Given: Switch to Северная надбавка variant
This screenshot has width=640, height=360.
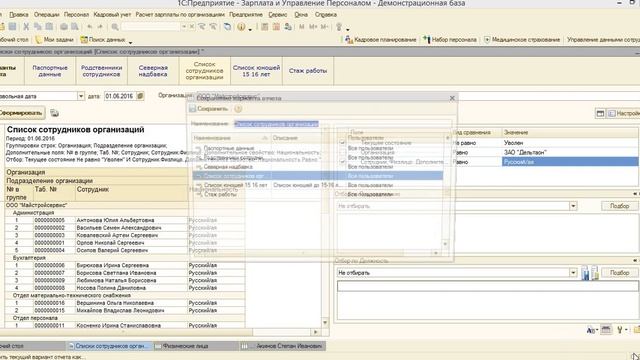Looking at the screenshot, I should [153, 71].
